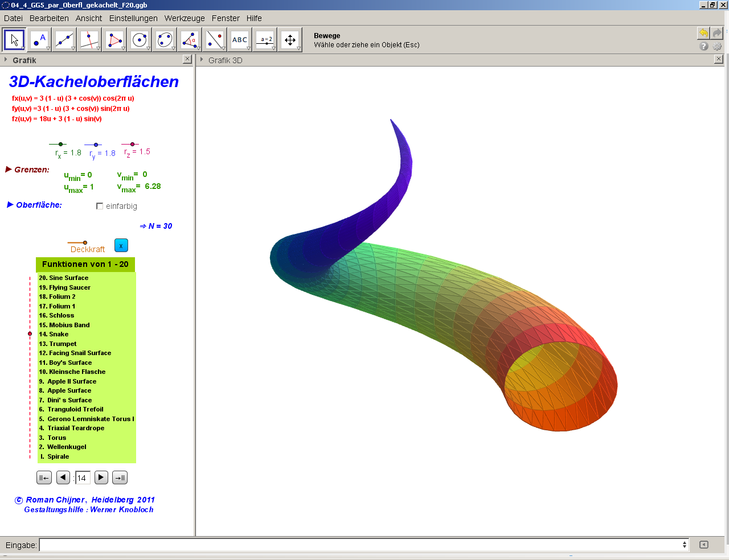Click the Deckkraft opacity slider
Viewport: 729px width, 560px height.
[85, 242]
